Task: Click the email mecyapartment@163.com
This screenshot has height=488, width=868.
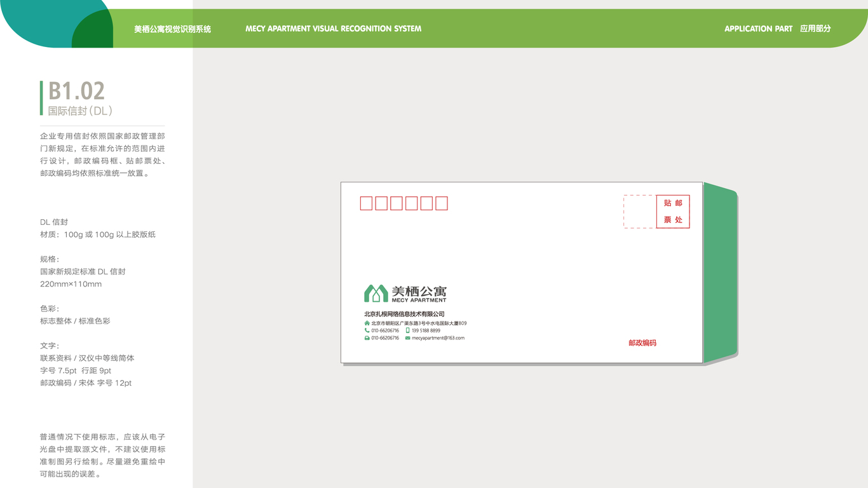Action: pos(438,338)
